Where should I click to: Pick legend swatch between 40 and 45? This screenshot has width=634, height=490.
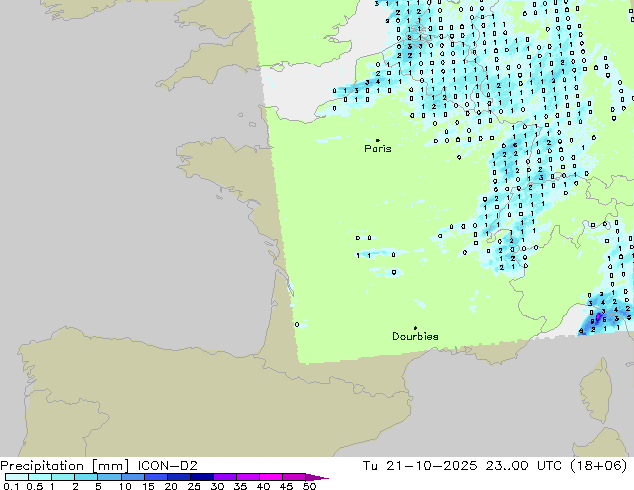[271, 477]
